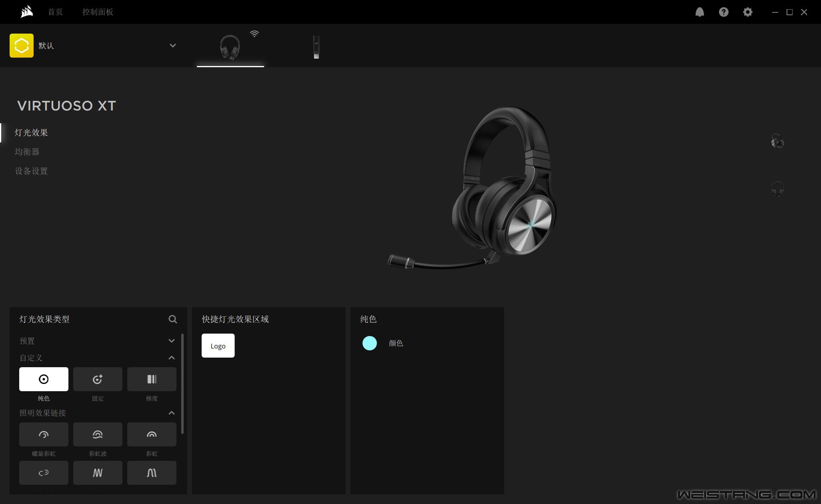The height and width of the screenshot is (504, 821).
Task: Select the top headset view thumbnail
Action: click(x=777, y=141)
